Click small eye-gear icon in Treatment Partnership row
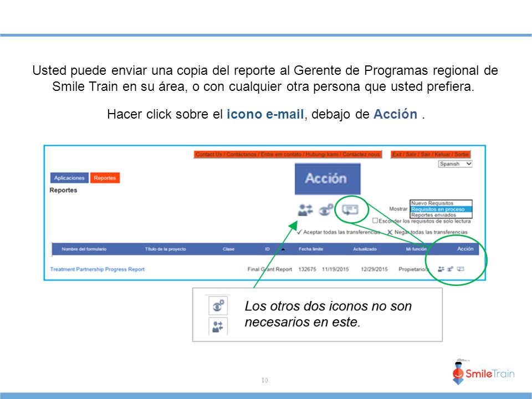The width and height of the screenshot is (532, 399). point(450,269)
